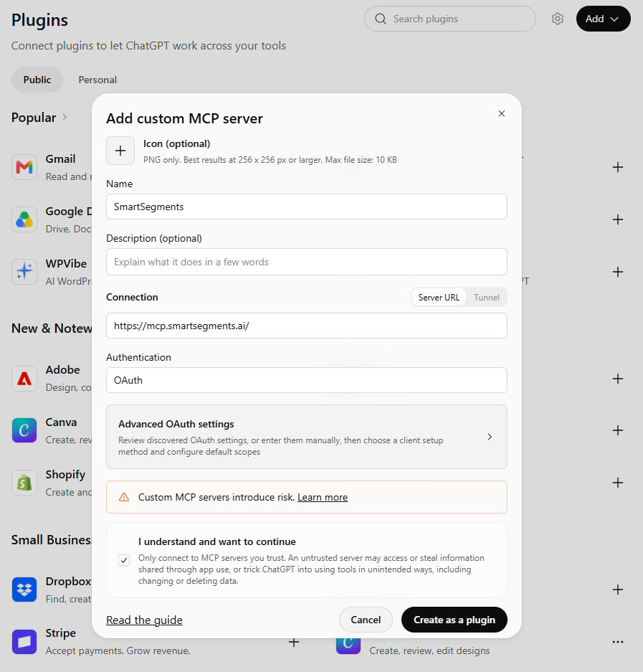Image resolution: width=643 pixels, height=672 pixels.
Task: Open the Shopify plugin icon
Action: [24, 483]
